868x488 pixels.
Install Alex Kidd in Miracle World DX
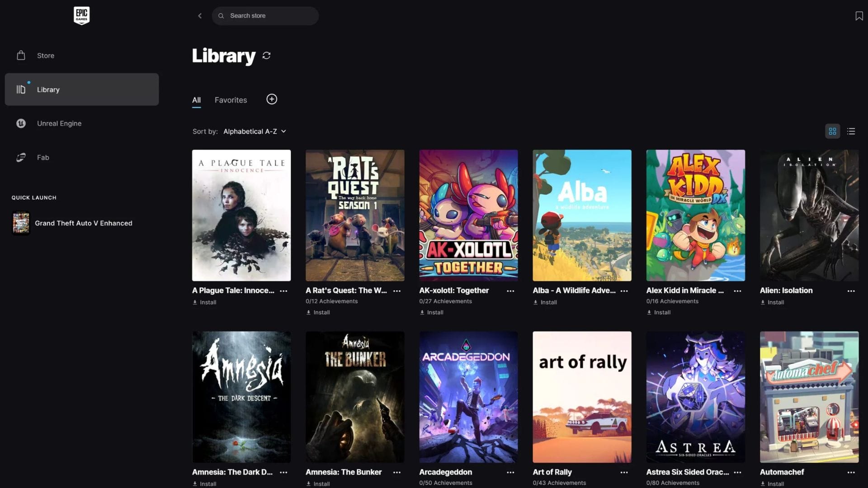click(x=658, y=312)
